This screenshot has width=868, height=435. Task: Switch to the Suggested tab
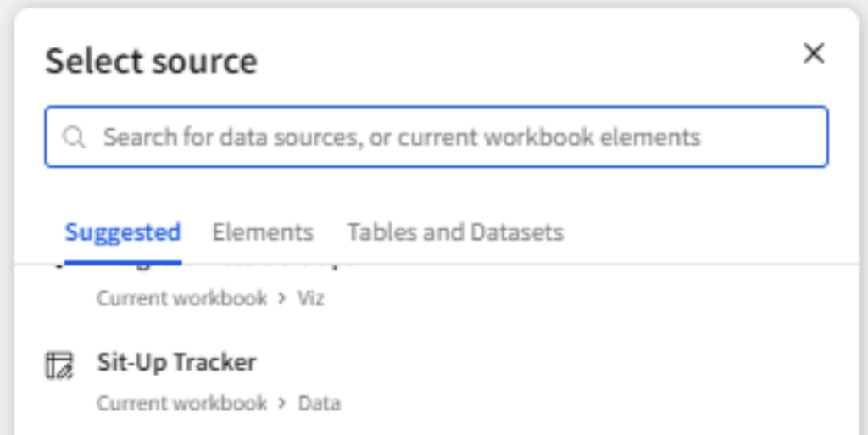coord(123,231)
